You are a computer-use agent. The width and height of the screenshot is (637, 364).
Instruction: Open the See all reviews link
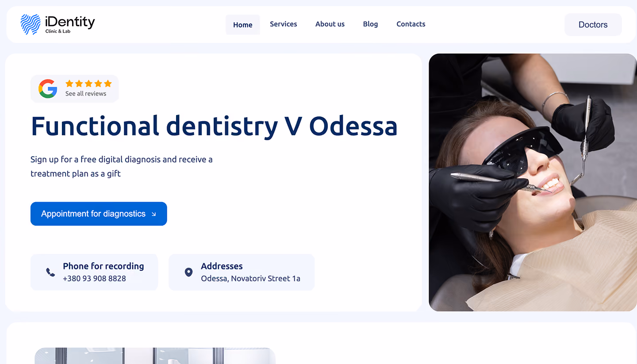pos(86,94)
